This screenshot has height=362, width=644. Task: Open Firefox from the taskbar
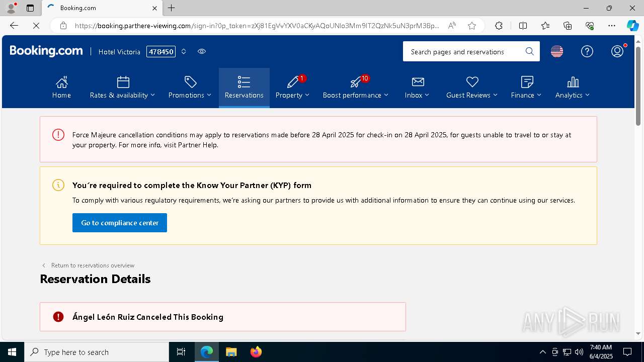point(256,352)
